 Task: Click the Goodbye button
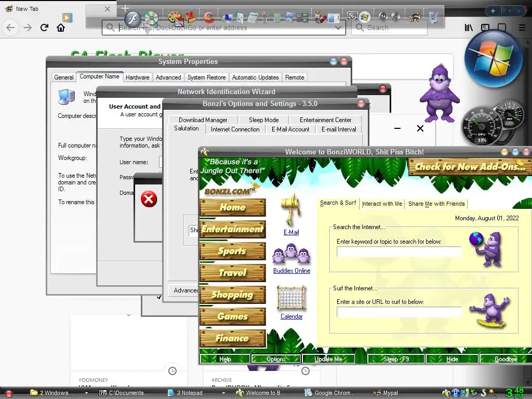(506, 359)
